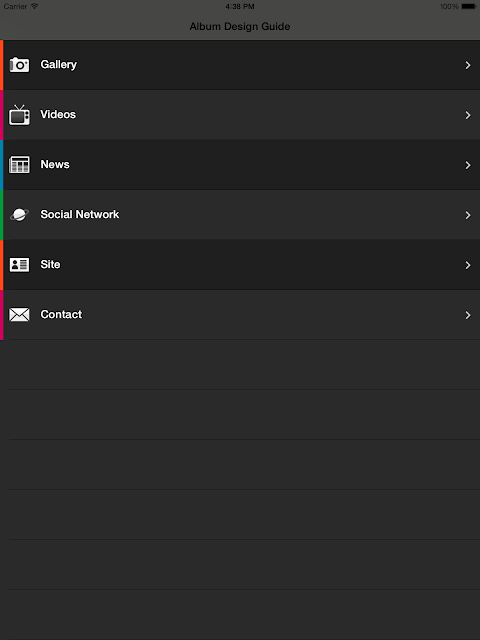Tap the newspaper icon for News
This screenshot has width=480, height=640.
(x=19, y=164)
